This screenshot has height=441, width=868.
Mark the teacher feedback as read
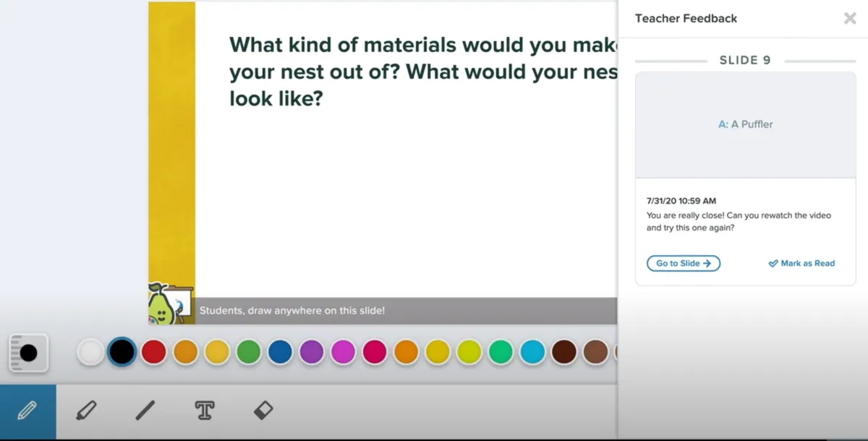click(801, 263)
